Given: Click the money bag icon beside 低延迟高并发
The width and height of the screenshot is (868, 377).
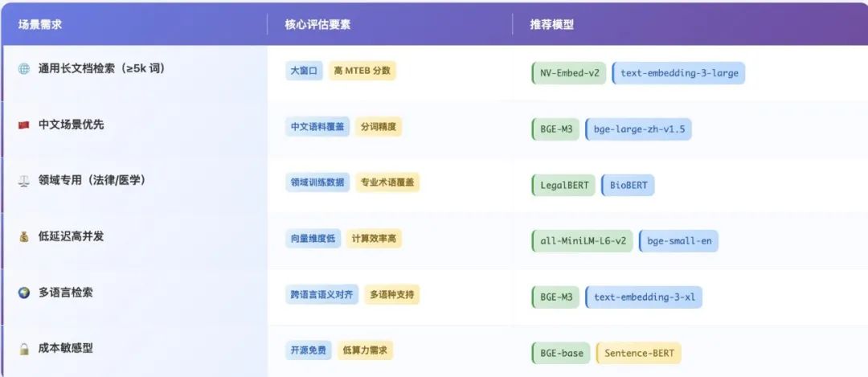Looking at the screenshot, I should coord(24,237).
